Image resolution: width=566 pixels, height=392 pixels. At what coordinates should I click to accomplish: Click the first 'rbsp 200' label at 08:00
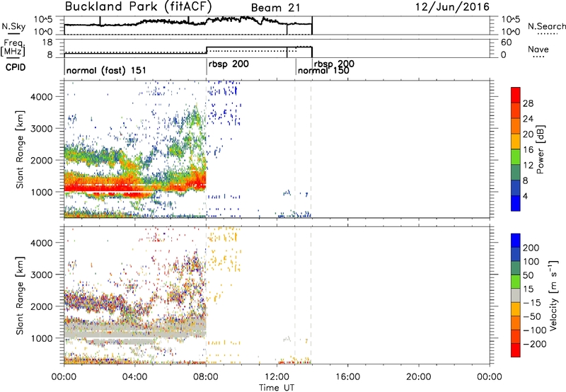229,64
